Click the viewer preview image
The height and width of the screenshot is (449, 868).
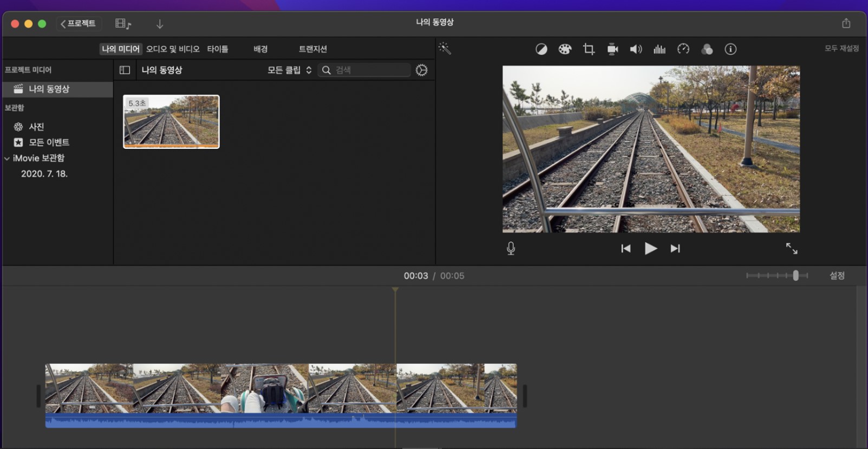click(x=651, y=149)
